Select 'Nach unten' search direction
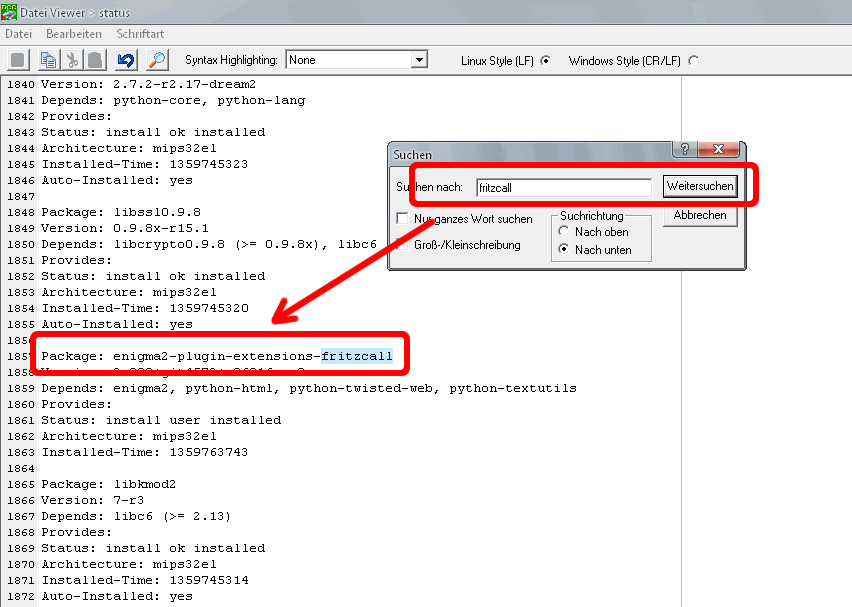The height and width of the screenshot is (607, 852). 565,250
